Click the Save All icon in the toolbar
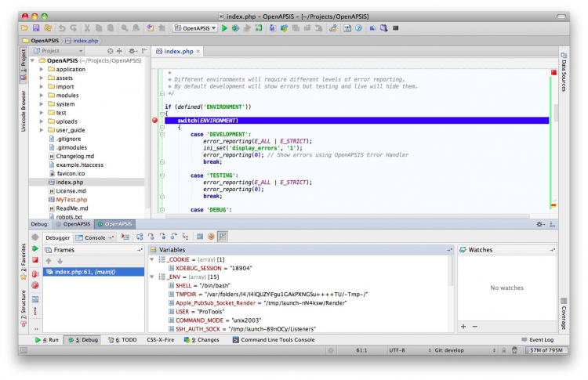588x380 pixels. (36, 28)
